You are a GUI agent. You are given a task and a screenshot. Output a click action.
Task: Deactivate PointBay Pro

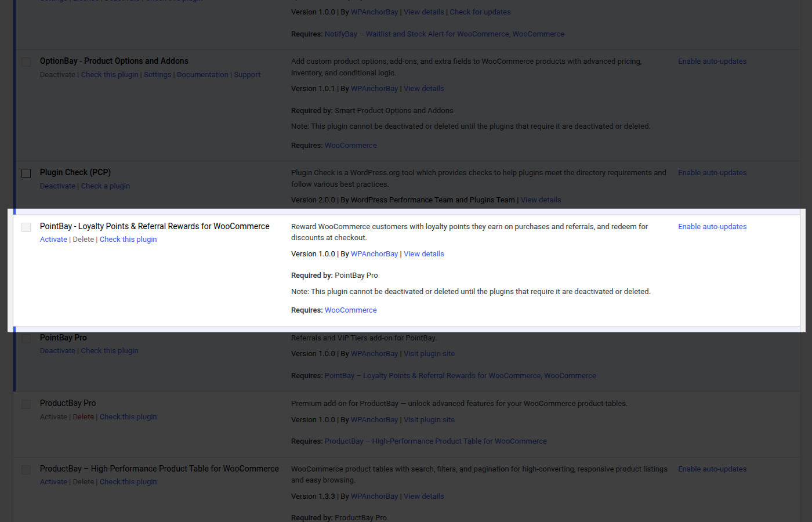tap(57, 351)
